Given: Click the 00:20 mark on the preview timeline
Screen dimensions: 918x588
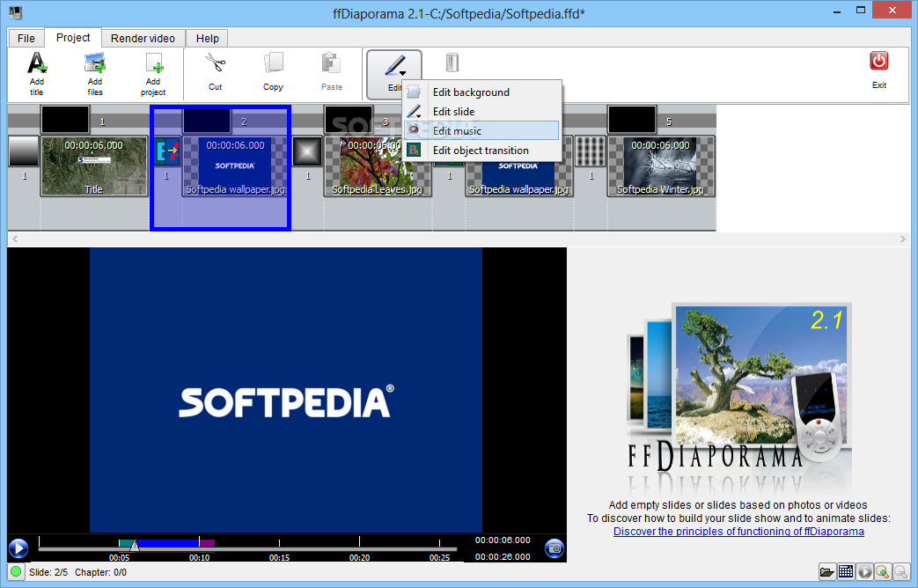Looking at the screenshot, I should point(359,557).
